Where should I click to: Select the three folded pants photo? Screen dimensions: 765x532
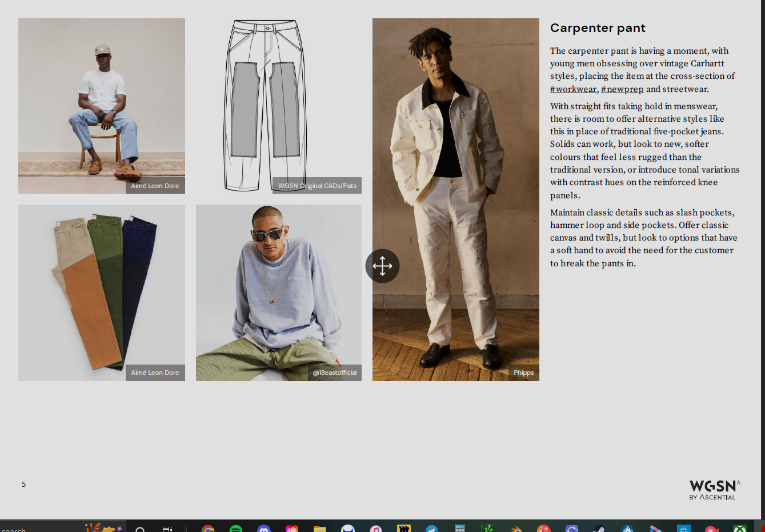point(102,293)
